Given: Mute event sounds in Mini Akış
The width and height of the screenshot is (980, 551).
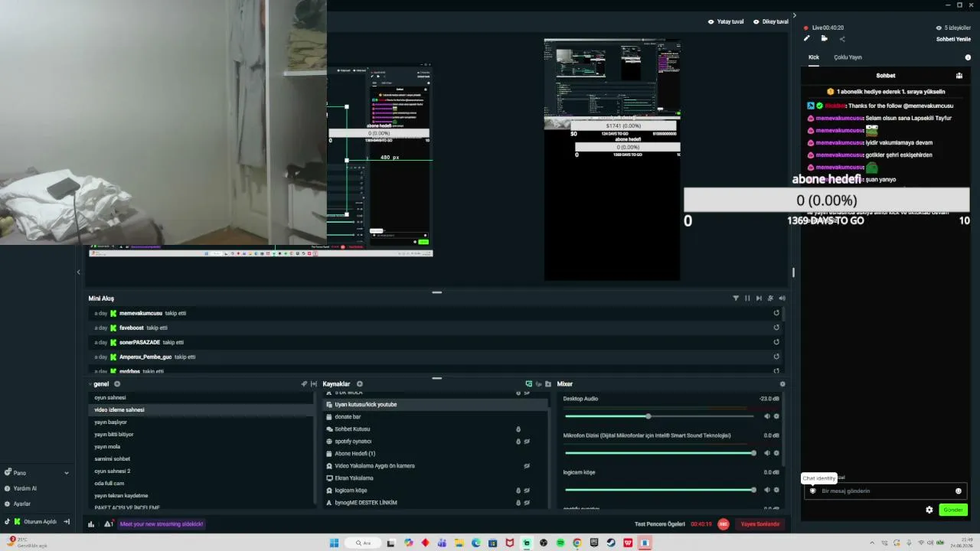Looking at the screenshot, I should click(782, 298).
